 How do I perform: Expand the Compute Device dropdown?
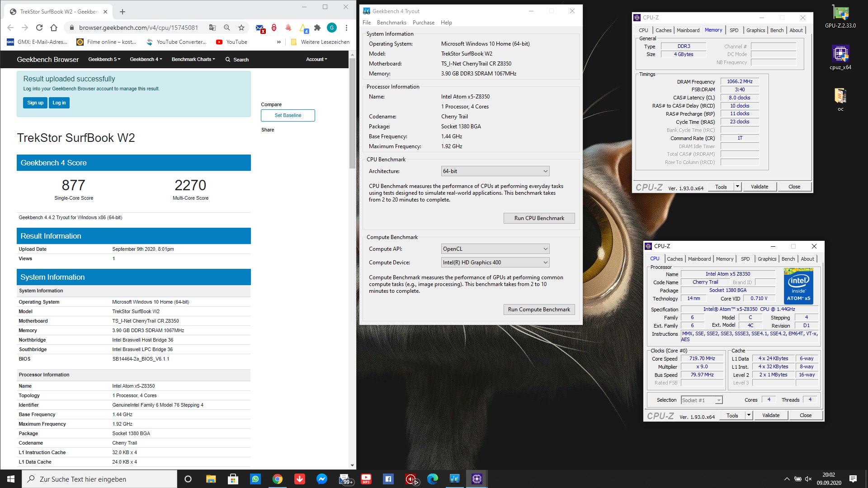(495, 263)
